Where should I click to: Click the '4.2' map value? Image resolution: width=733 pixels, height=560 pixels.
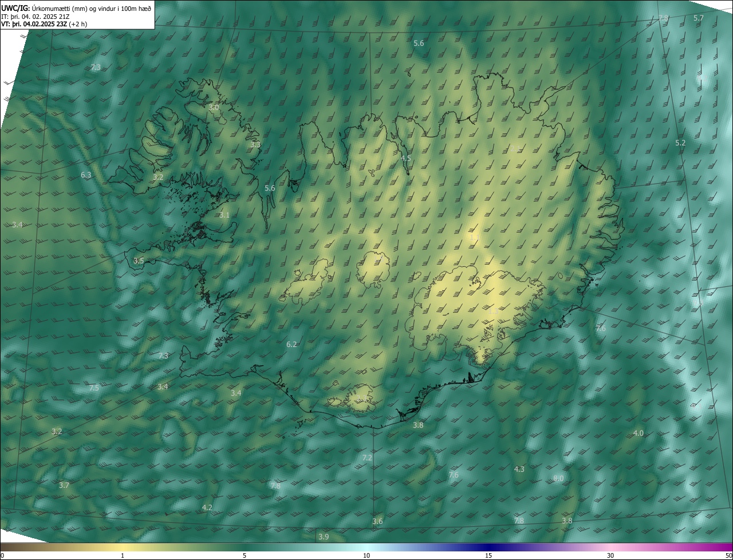click(x=207, y=508)
